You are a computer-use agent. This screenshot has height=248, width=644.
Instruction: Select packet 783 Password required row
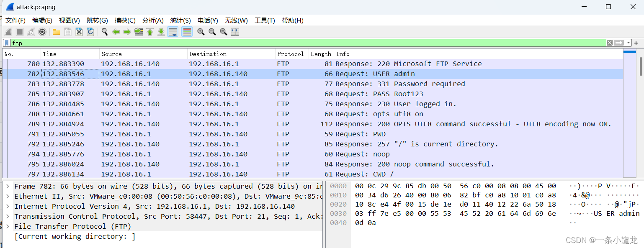[x=313, y=84]
